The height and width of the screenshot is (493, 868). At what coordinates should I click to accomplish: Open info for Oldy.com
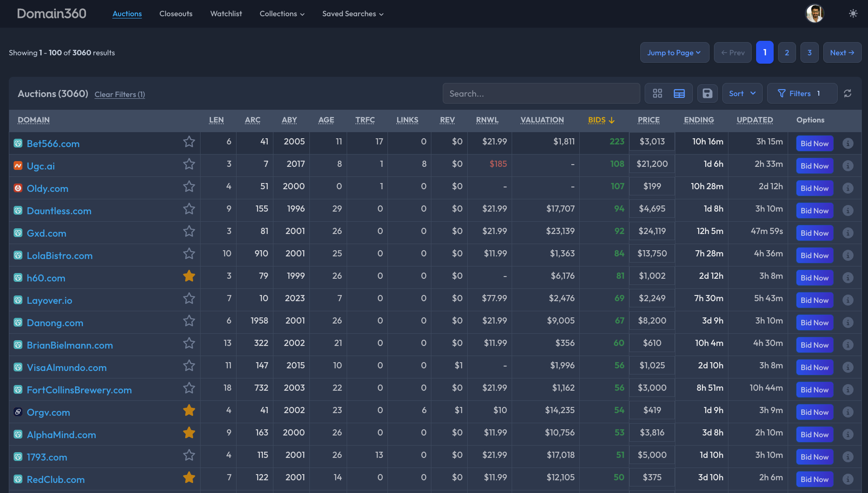tap(848, 188)
